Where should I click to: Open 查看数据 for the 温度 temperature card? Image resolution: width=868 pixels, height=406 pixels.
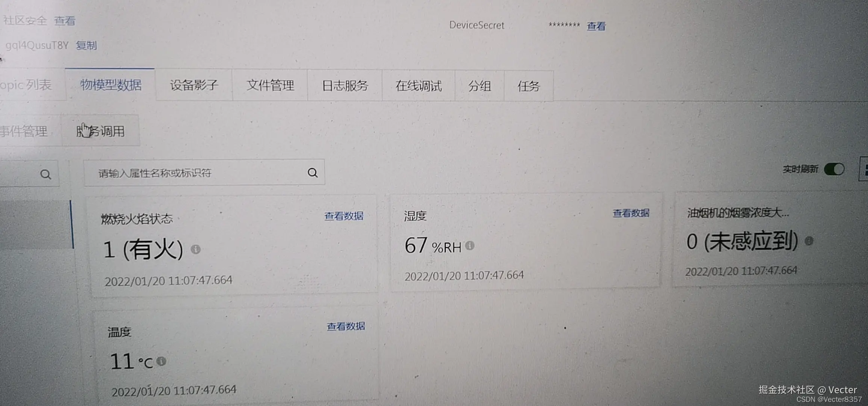[345, 326]
